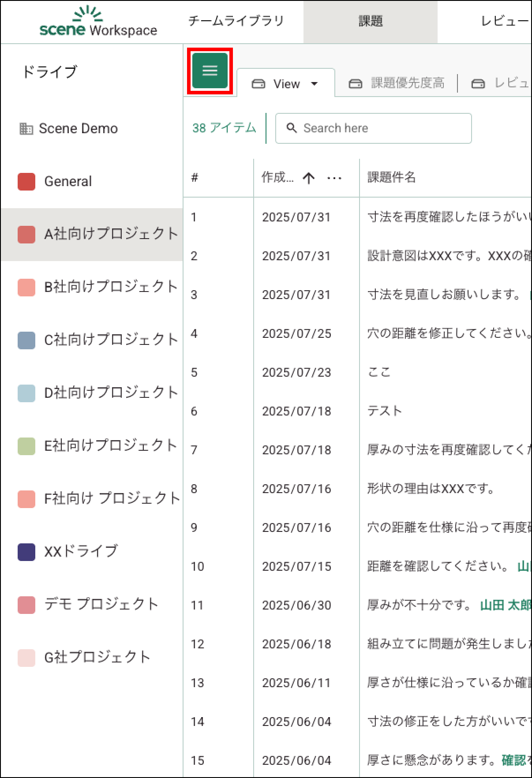532x778 pixels.
Task: Click the search magnifier icon
Action: pyautogui.click(x=292, y=128)
